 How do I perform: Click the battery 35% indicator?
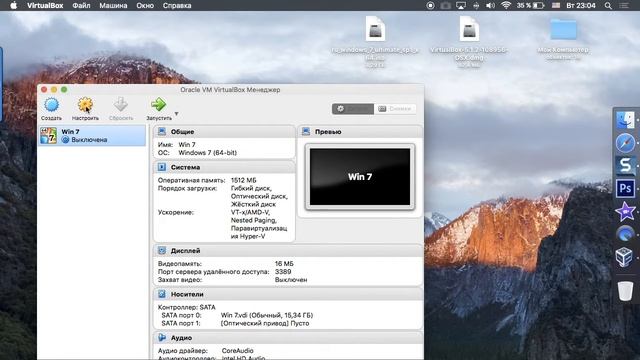coord(530,5)
